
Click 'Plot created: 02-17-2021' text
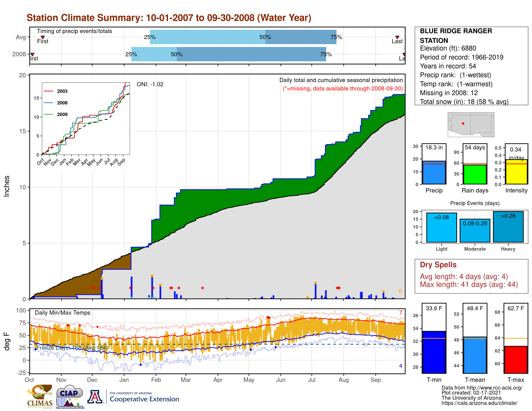tap(471, 393)
